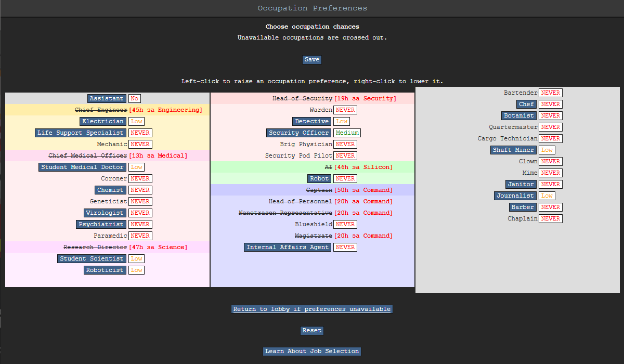Screen dimensions: 624x364
Task: Click the Shaft Miner job button
Action: [514, 150]
